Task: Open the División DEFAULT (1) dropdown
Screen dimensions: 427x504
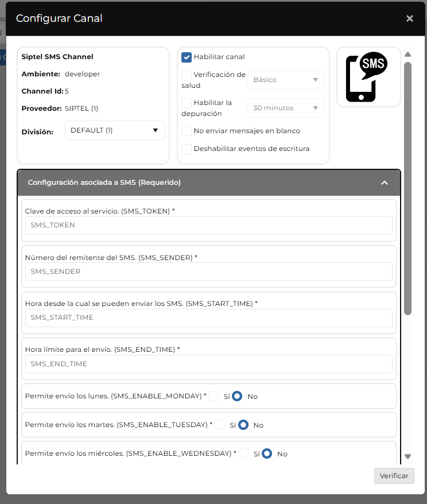Action: (115, 130)
